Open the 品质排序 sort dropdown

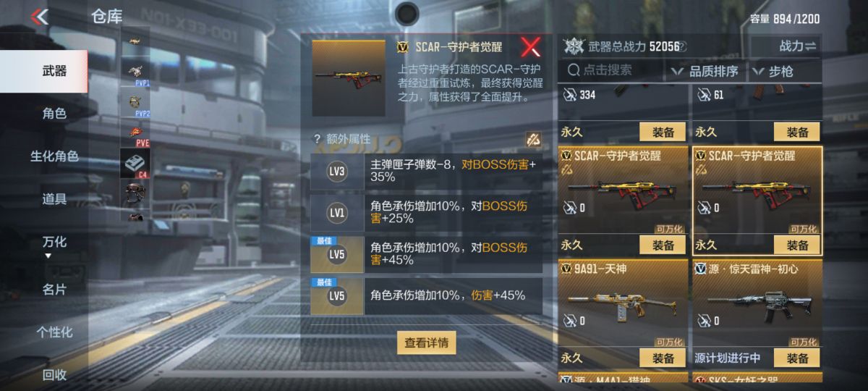[x=705, y=71]
